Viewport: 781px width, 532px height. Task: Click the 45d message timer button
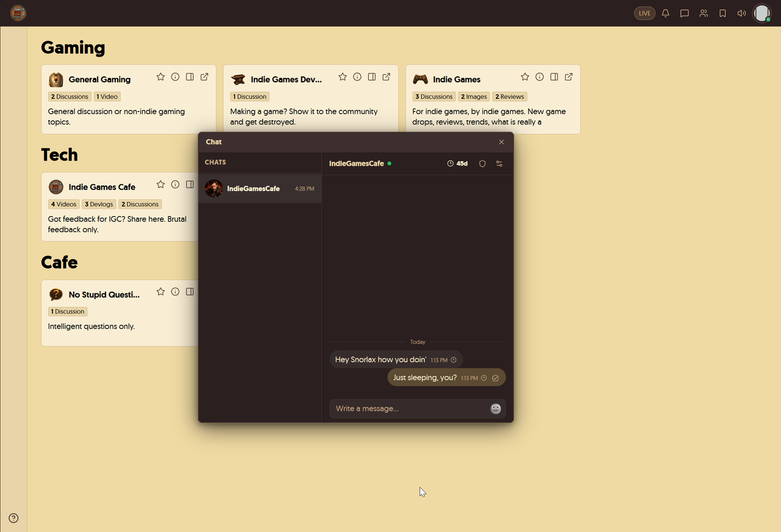[458, 164]
